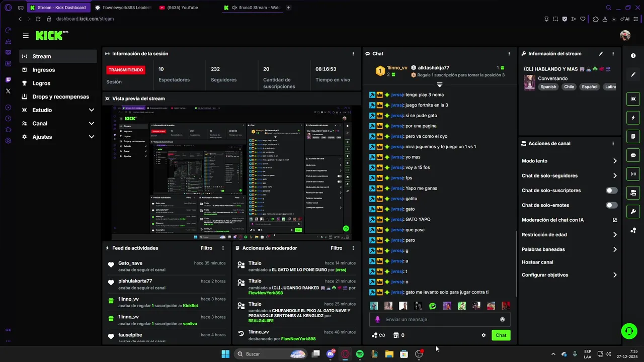Viewport: 644px width, 362px height.
Task: Open Información del stream three-dot menu
Action: [613, 54]
